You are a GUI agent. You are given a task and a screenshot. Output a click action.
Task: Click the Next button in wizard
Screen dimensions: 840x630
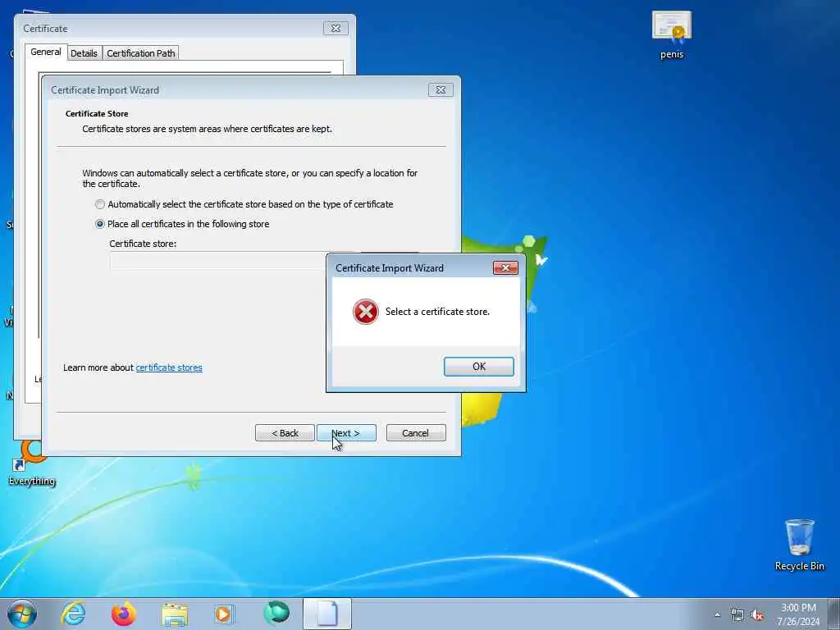point(346,433)
